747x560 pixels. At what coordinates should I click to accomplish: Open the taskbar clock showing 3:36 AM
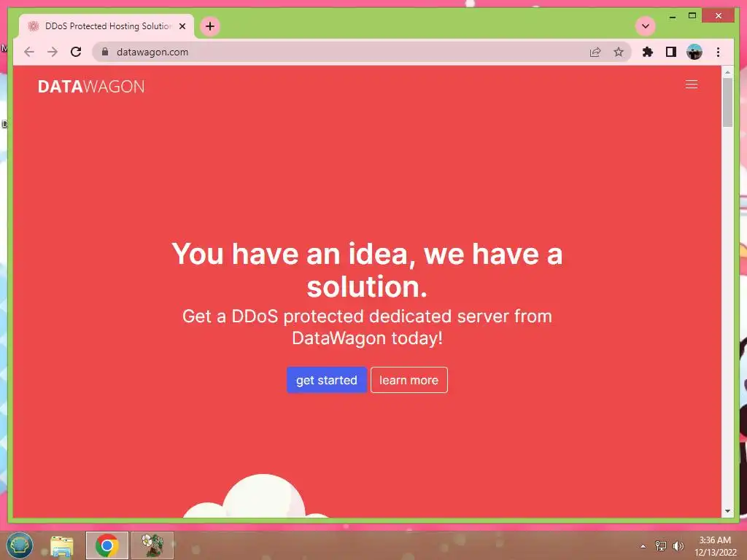tap(715, 546)
